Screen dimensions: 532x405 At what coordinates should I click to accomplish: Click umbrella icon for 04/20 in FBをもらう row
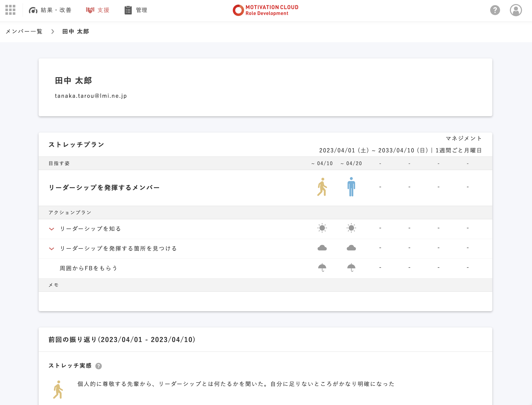click(351, 268)
